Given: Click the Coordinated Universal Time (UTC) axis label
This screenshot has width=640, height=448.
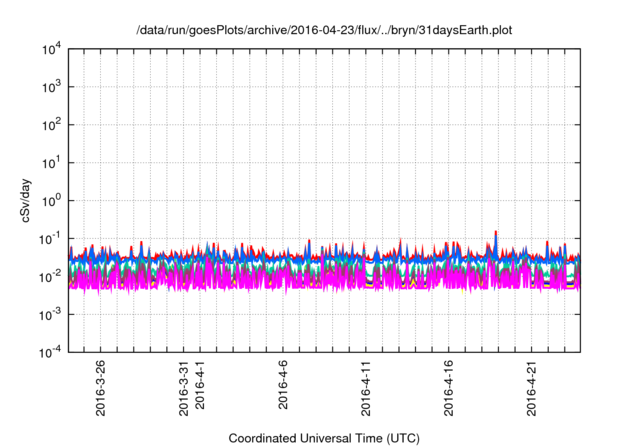Looking at the screenshot, I should 325,438.
